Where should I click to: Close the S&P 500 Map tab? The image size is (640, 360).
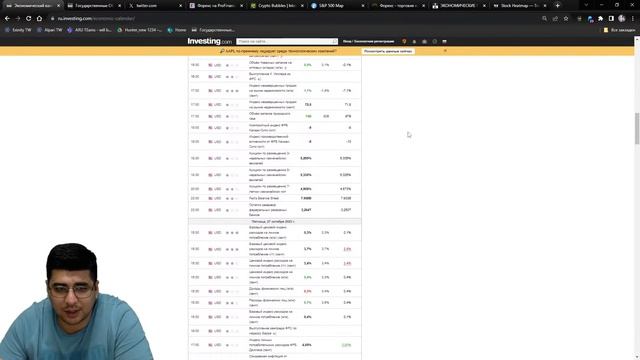pyautogui.click(x=363, y=6)
